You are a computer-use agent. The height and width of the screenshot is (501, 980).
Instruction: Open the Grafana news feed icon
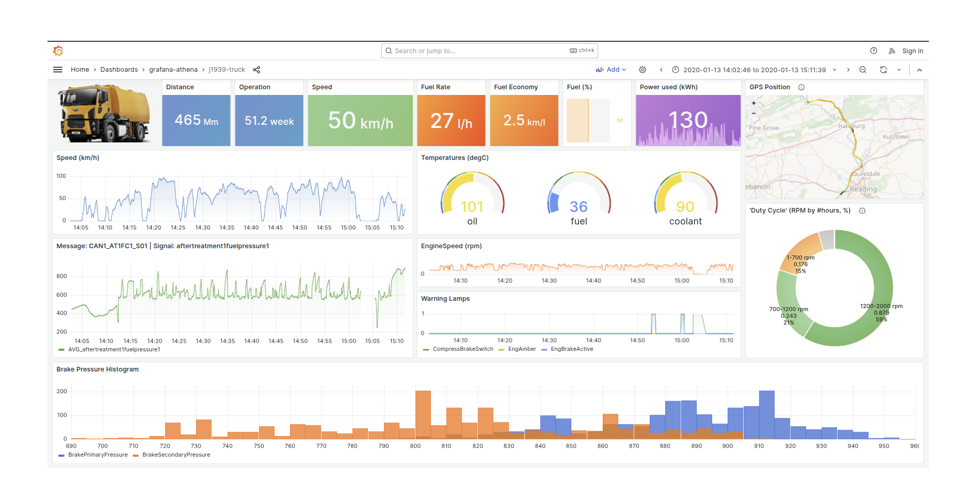tap(892, 51)
